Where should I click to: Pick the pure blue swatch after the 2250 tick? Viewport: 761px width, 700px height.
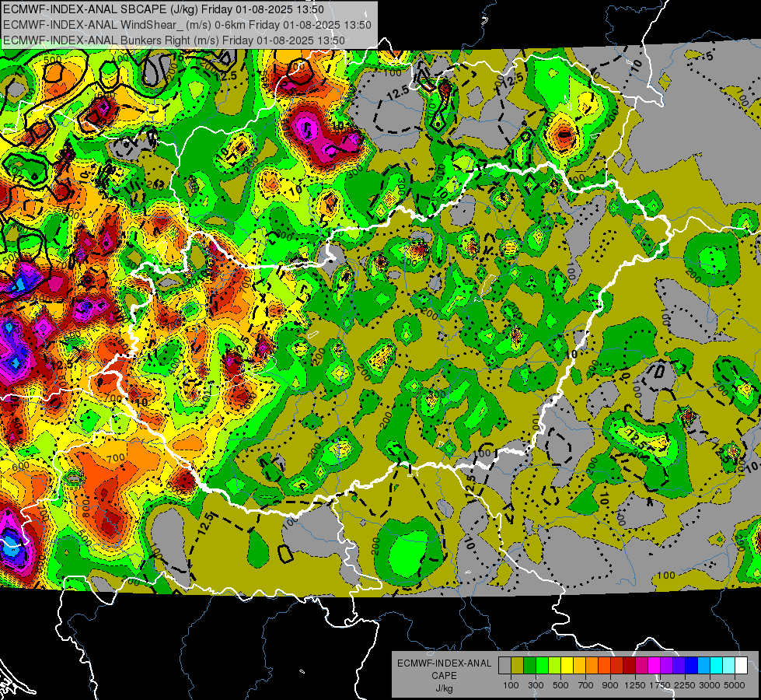(691, 665)
